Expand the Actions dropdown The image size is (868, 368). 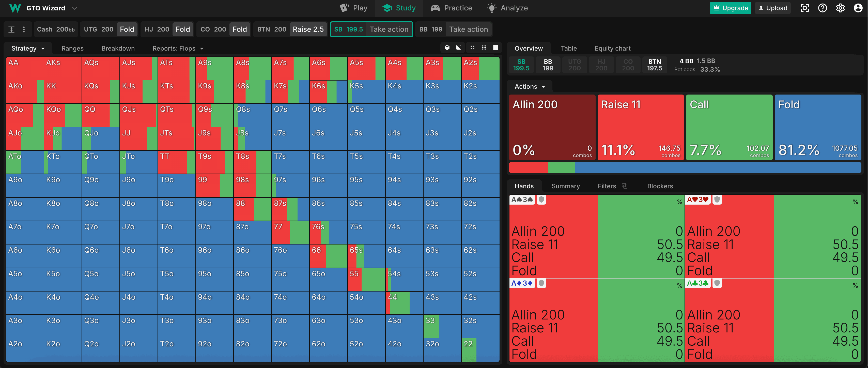[x=530, y=87]
